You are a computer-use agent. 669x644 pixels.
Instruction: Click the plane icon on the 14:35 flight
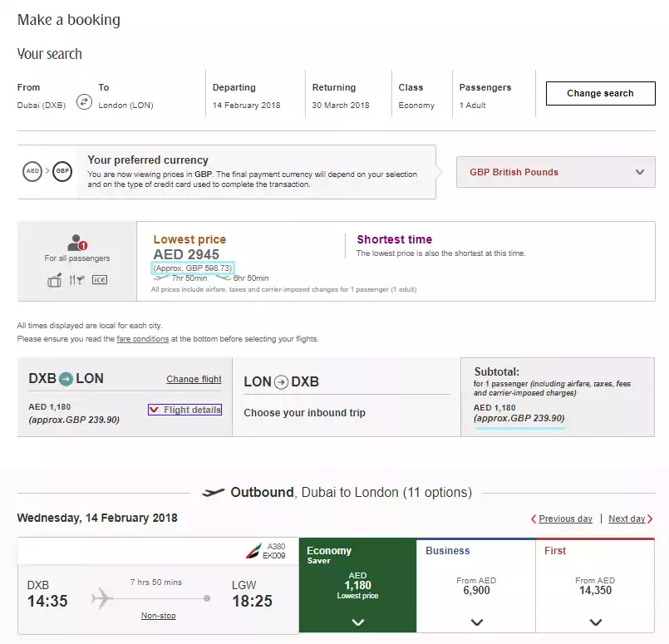click(x=100, y=595)
